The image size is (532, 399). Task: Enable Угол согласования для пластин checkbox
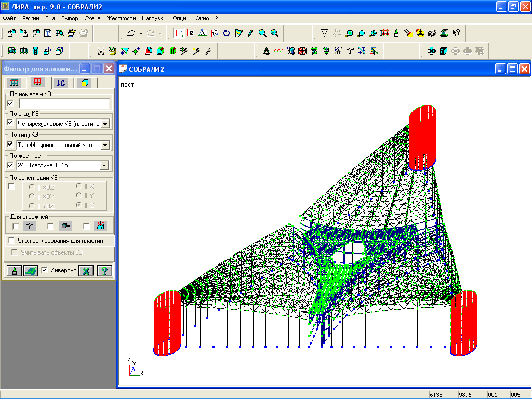tap(11, 241)
